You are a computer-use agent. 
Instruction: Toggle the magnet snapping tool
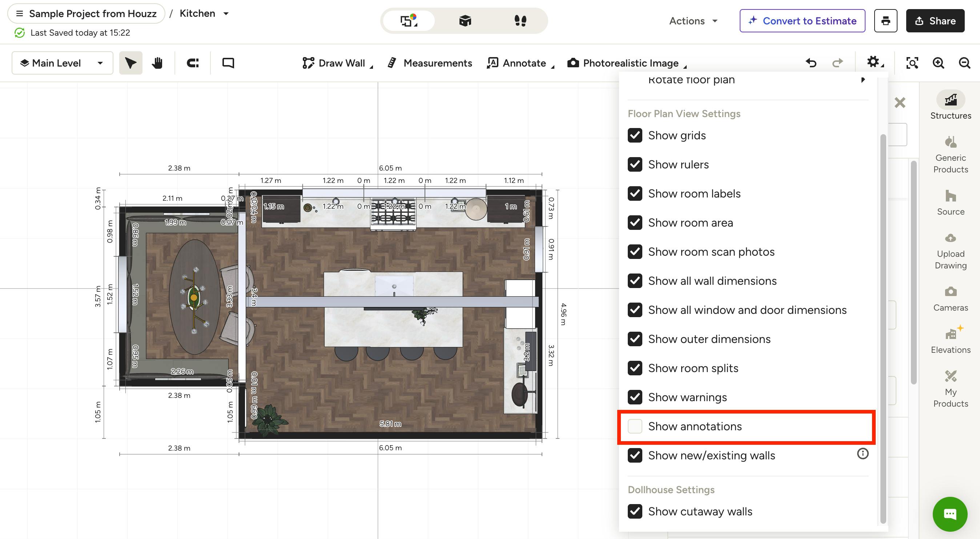193,63
